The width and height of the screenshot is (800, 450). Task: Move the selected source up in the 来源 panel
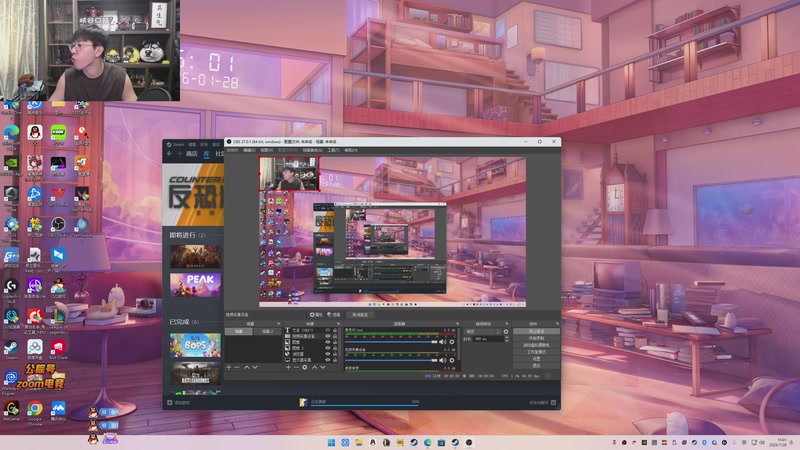[315, 367]
